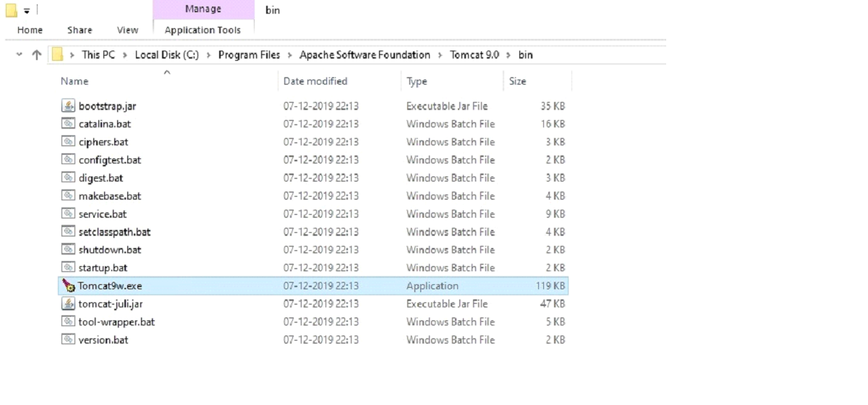The width and height of the screenshot is (868, 405).
Task: Click the 35 KB size of bootstrap.jar
Action: pos(554,106)
